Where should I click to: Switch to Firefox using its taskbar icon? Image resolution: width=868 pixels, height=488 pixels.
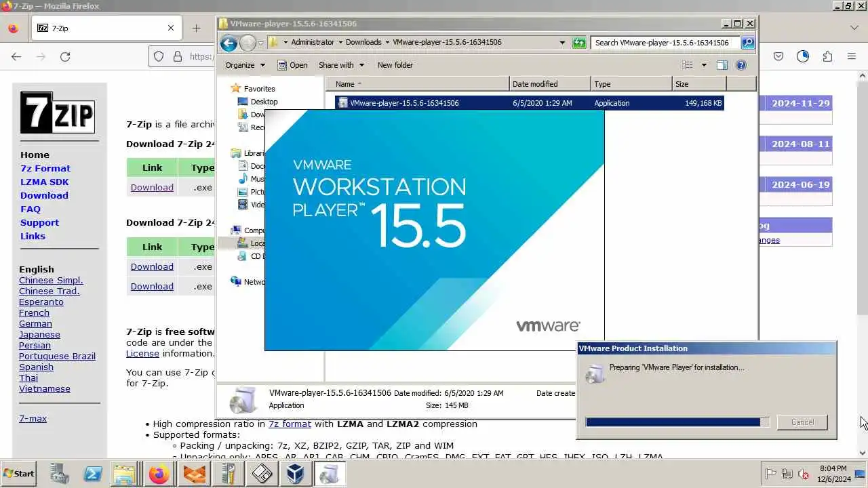(159, 474)
